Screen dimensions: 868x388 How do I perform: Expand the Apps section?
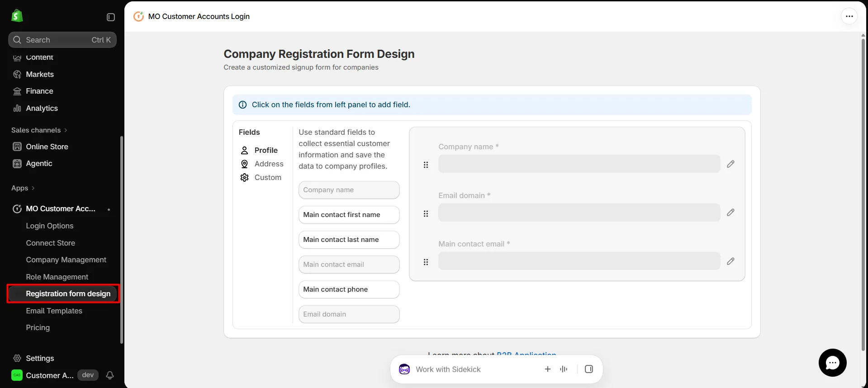point(23,188)
